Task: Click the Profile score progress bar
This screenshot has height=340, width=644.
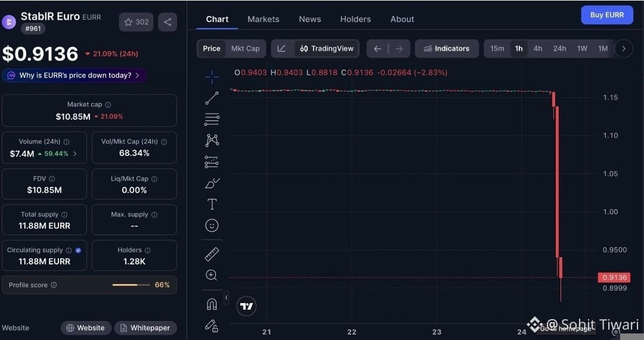Action: click(x=131, y=285)
